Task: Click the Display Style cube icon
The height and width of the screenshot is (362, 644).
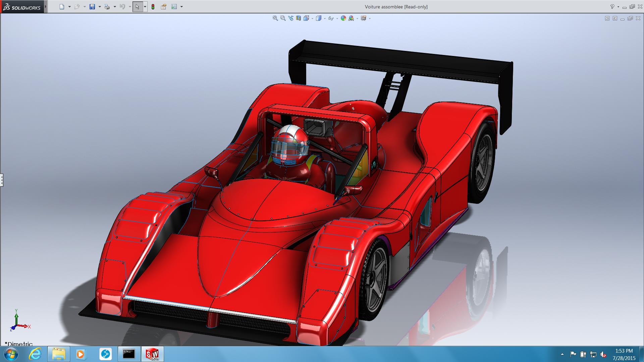Action: (319, 18)
